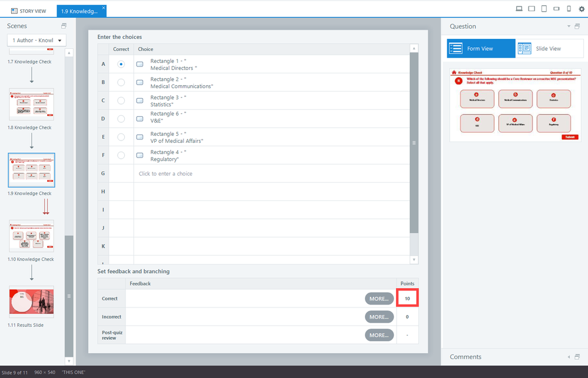Select Rectangle 1 Medical Directors text
Viewport: 588px width, 378px height.
174,65
